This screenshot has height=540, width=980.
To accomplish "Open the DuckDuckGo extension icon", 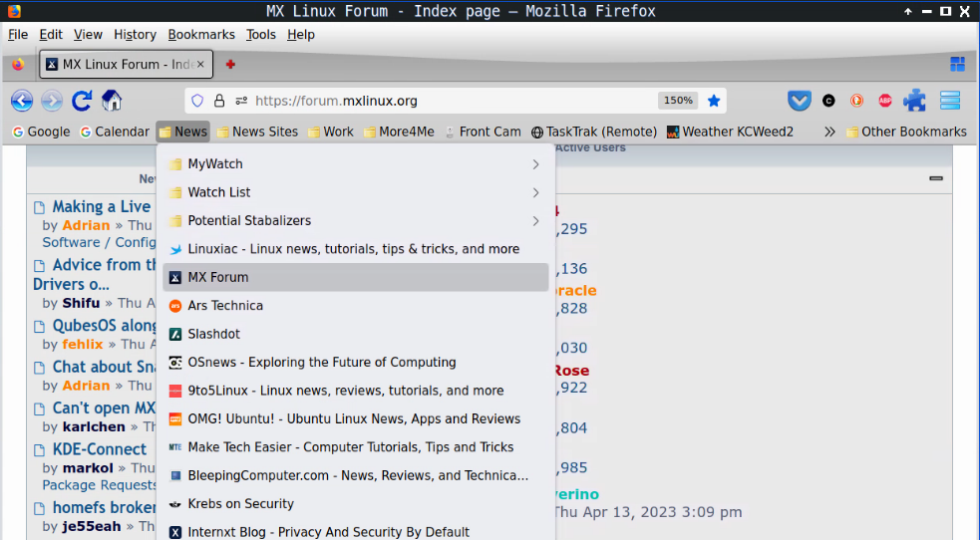I will 856,101.
